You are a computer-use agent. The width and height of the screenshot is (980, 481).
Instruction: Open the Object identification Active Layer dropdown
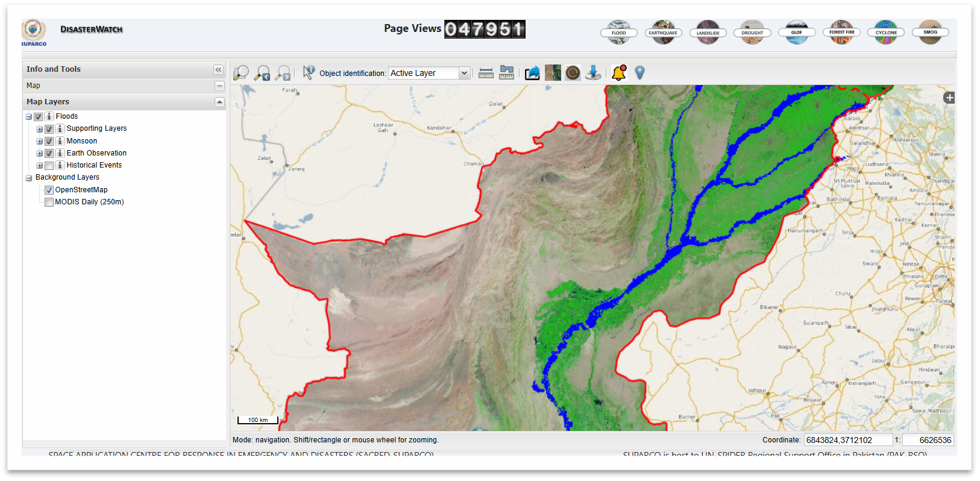point(464,73)
